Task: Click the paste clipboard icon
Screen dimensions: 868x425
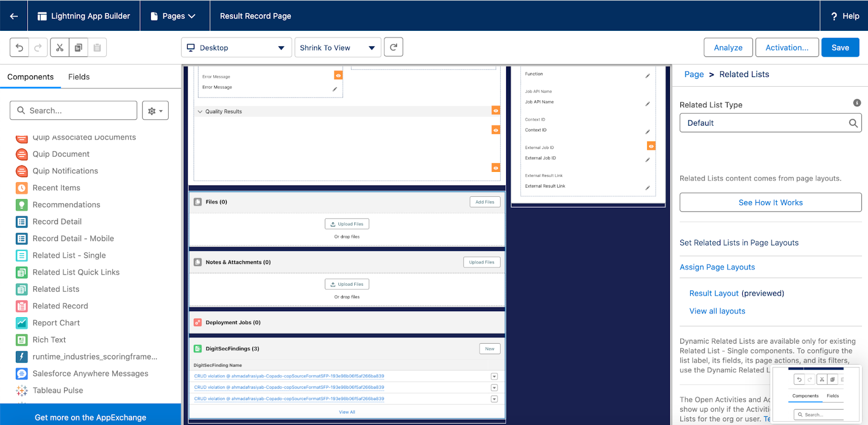Action: pyautogui.click(x=97, y=48)
